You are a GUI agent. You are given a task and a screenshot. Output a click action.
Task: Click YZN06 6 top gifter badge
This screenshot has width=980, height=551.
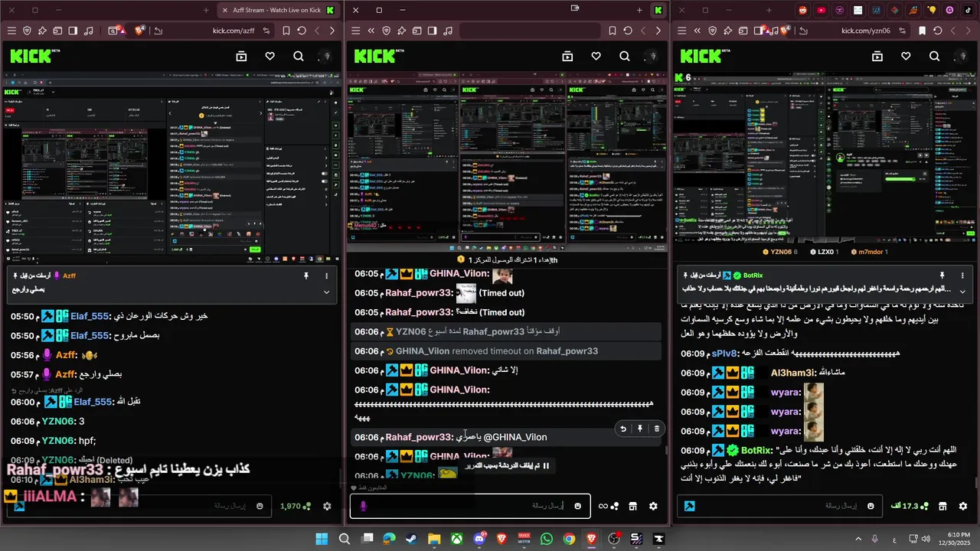pyautogui.click(x=780, y=252)
